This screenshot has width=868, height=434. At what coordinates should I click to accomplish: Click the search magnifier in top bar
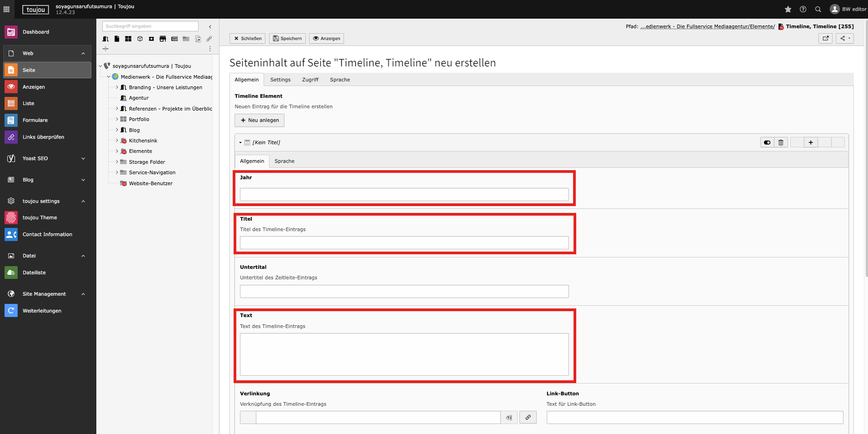[818, 9]
